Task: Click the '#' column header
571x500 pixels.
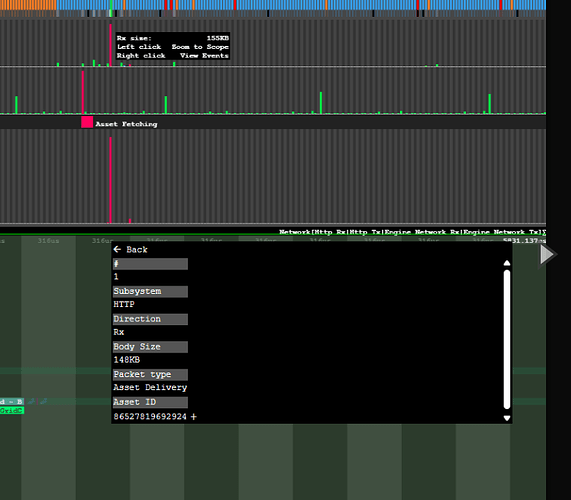Action: point(150,264)
